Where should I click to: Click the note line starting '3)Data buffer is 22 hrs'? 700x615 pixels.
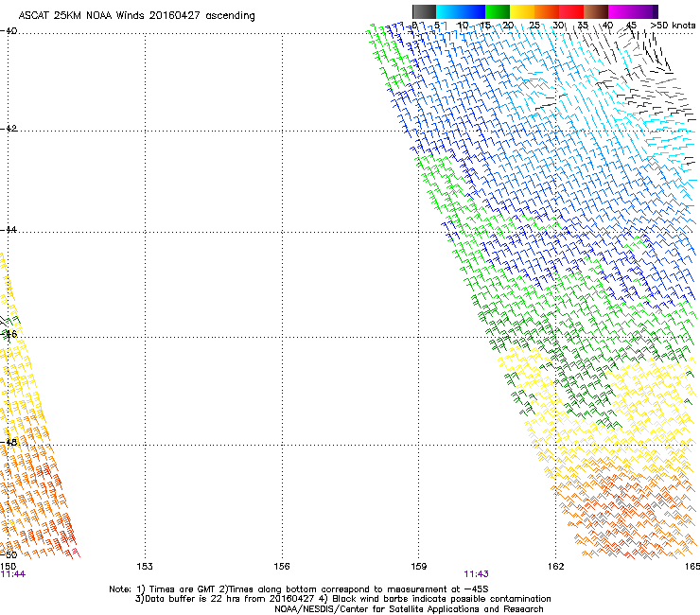[342, 599]
